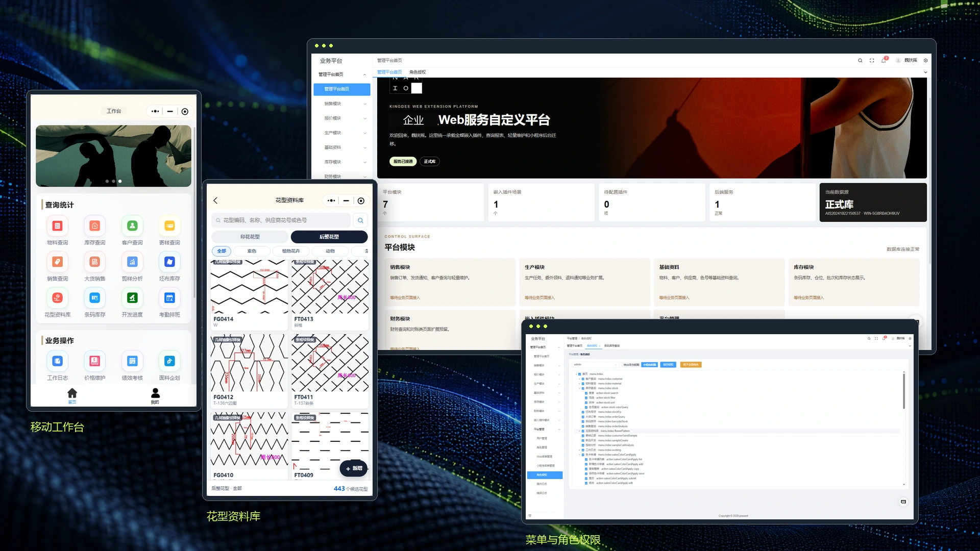Image resolution: width=980 pixels, height=551 pixels.
Task: Open the 坯布库存 icon
Action: coord(169,262)
